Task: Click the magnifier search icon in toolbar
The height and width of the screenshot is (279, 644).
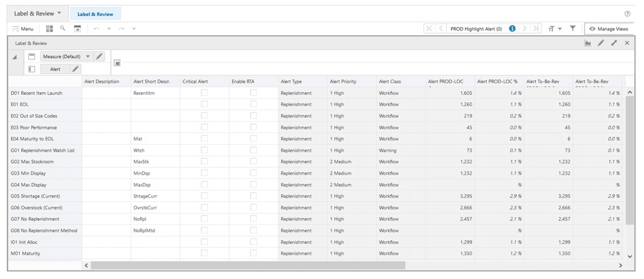Action: (x=63, y=28)
